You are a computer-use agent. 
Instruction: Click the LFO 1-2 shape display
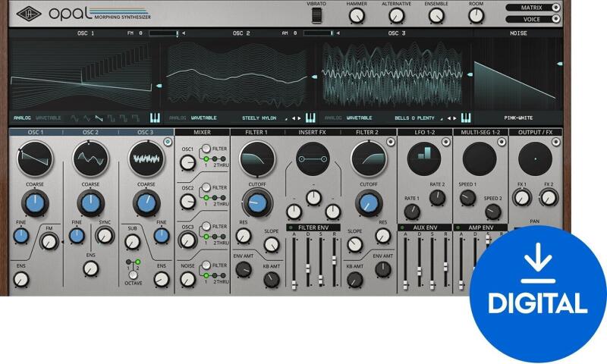(424, 158)
